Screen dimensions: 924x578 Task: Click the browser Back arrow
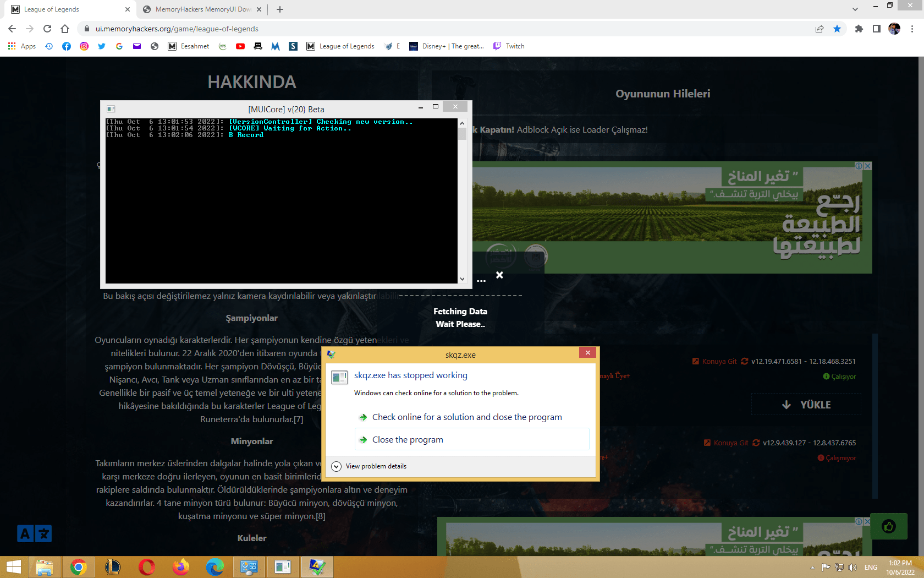click(12, 29)
